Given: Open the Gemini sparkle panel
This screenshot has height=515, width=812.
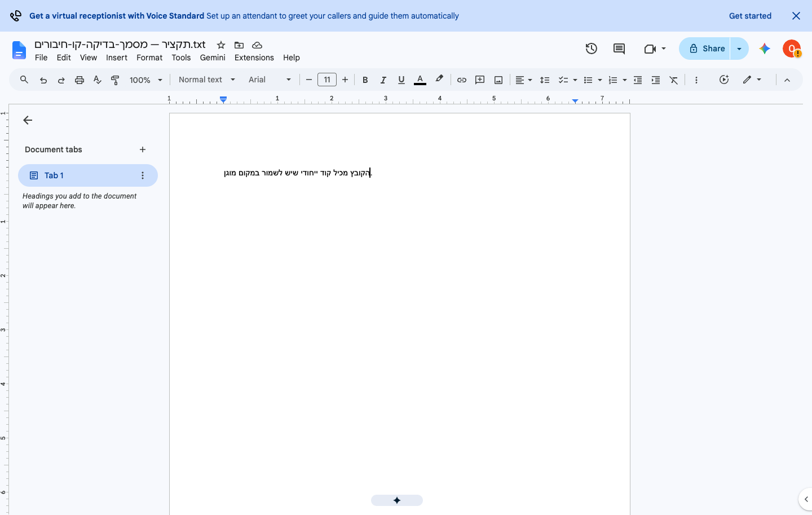Looking at the screenshot, I should tap(765, 49).
